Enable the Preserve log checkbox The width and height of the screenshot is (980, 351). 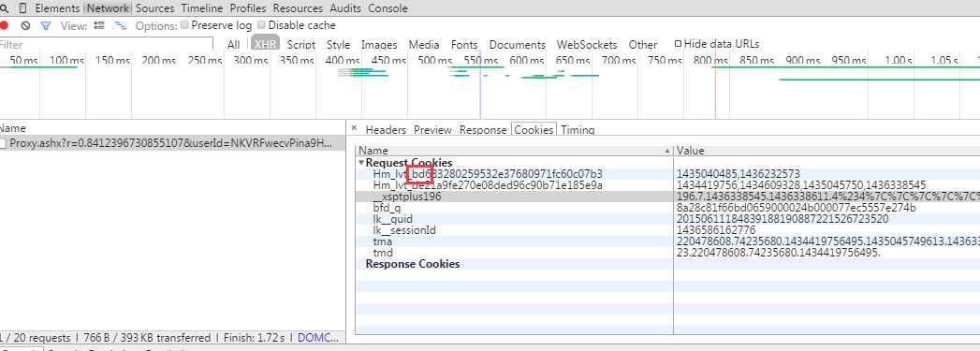pos(184,25)
